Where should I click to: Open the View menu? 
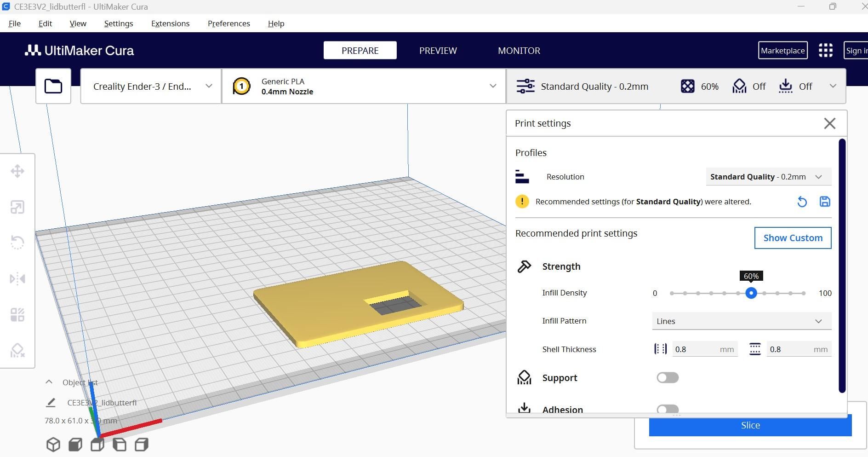(78, 23)
